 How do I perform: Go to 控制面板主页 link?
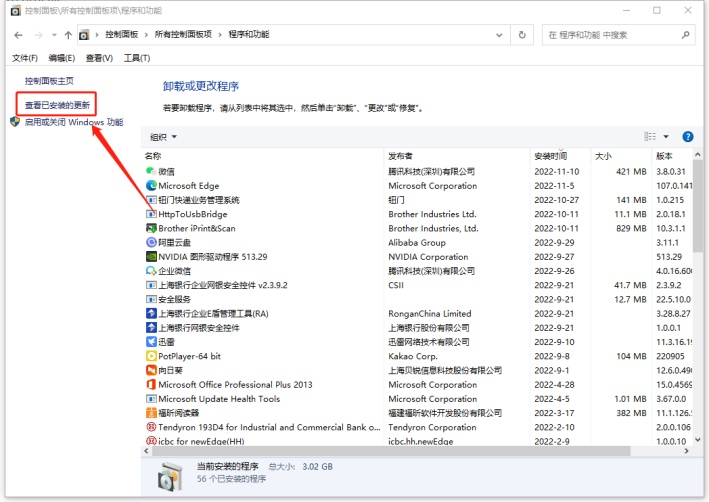coord(49,81)
